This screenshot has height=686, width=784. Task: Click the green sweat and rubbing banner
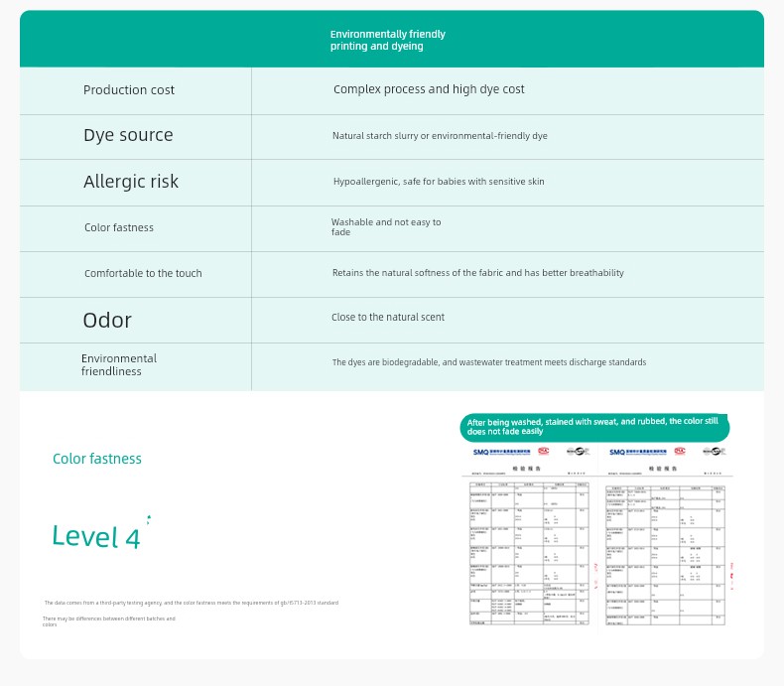(x=594, y=427)
